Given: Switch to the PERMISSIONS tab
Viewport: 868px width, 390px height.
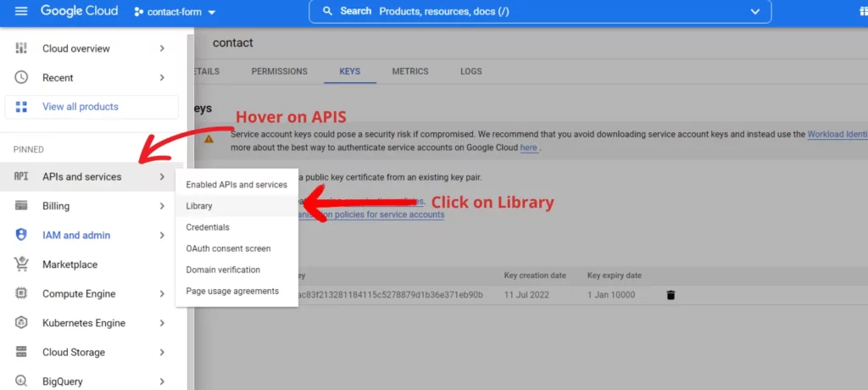Looking at the screenshot, I should click(x=280, y=71).
